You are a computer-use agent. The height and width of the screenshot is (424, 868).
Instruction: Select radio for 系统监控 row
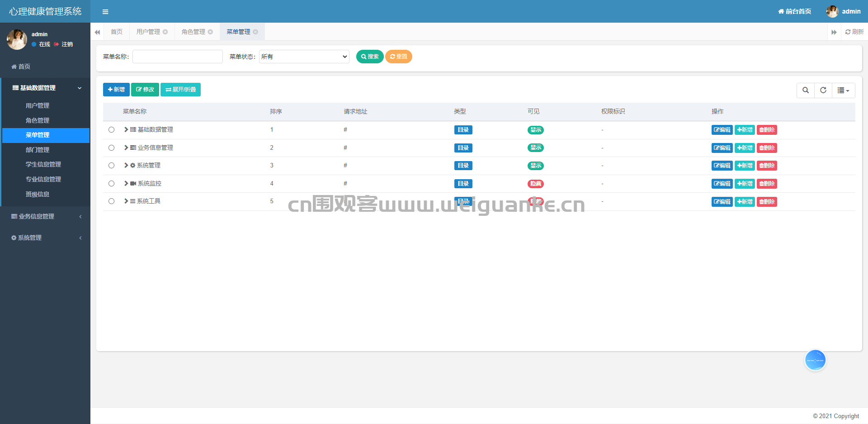[111, 184]
